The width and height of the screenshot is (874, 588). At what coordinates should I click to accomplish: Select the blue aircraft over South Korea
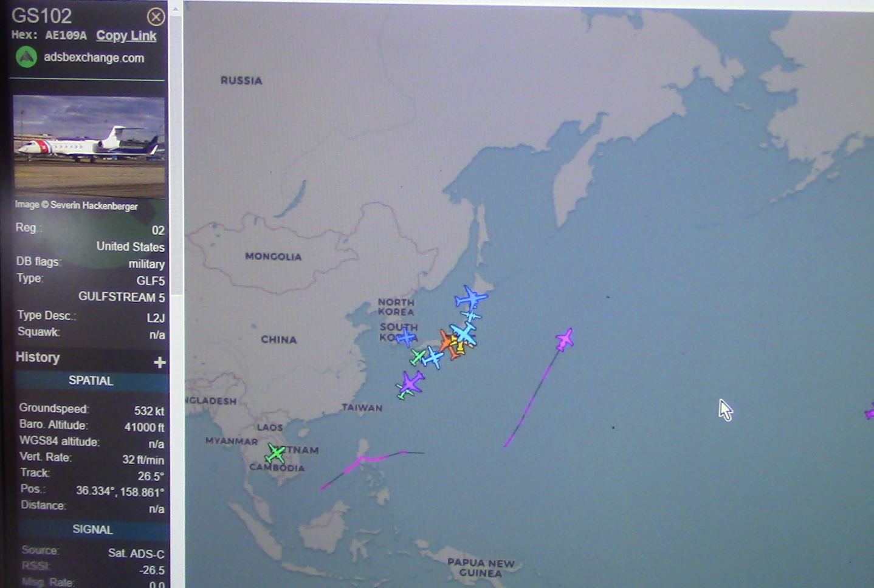click(x=405, y=337)
